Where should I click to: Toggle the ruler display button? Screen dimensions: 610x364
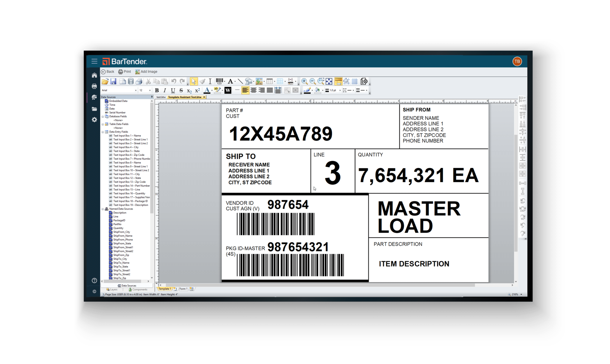[x=338, y=81]
